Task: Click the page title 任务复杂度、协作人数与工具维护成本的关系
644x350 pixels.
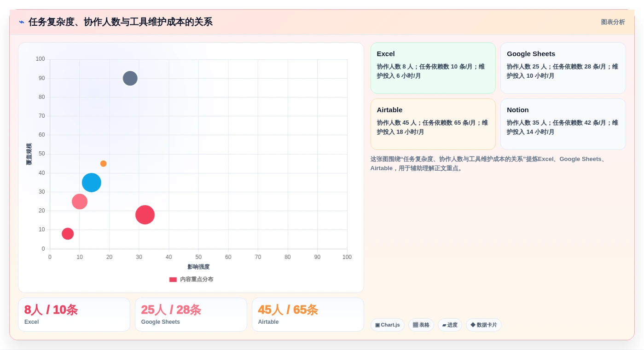Action: click(x=121, y=22)
